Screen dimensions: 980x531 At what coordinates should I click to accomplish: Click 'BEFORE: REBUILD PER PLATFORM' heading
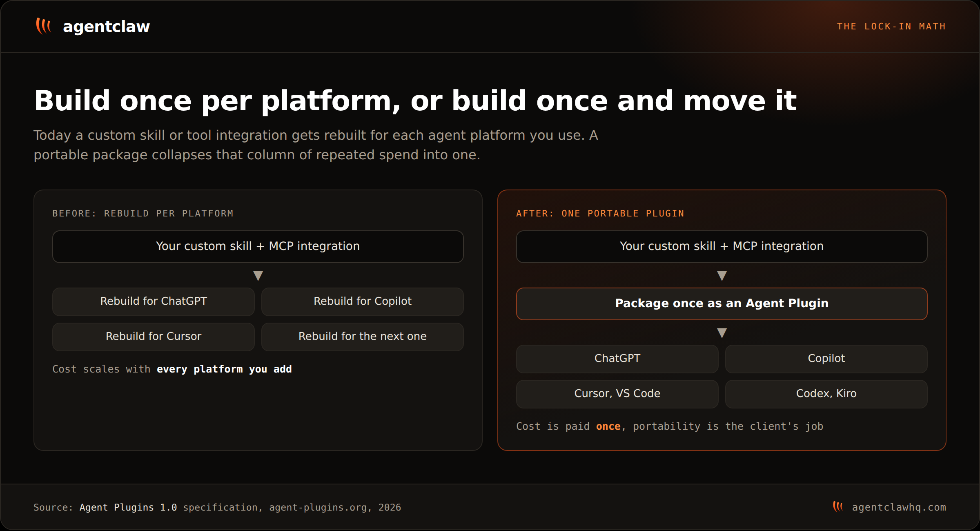(x=143, y=213)
